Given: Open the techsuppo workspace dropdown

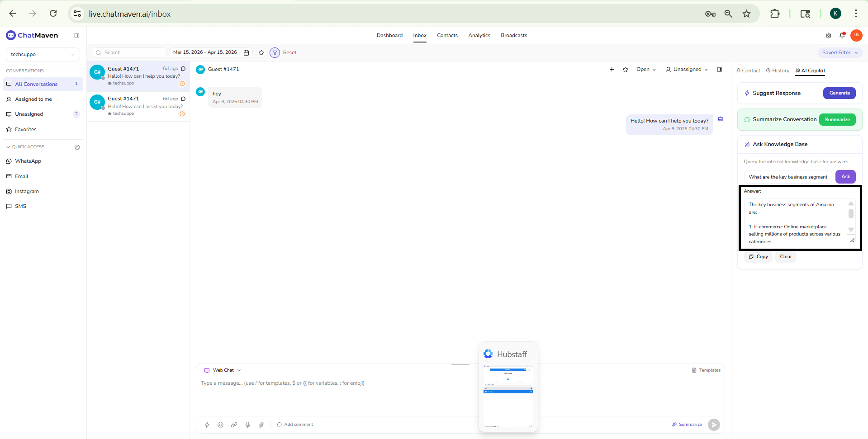Looking at the screenshot, I should [x=43, y=55].
